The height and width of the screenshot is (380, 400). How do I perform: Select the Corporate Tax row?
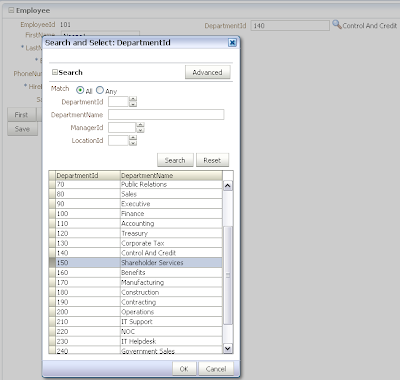(x=135, y=243)
